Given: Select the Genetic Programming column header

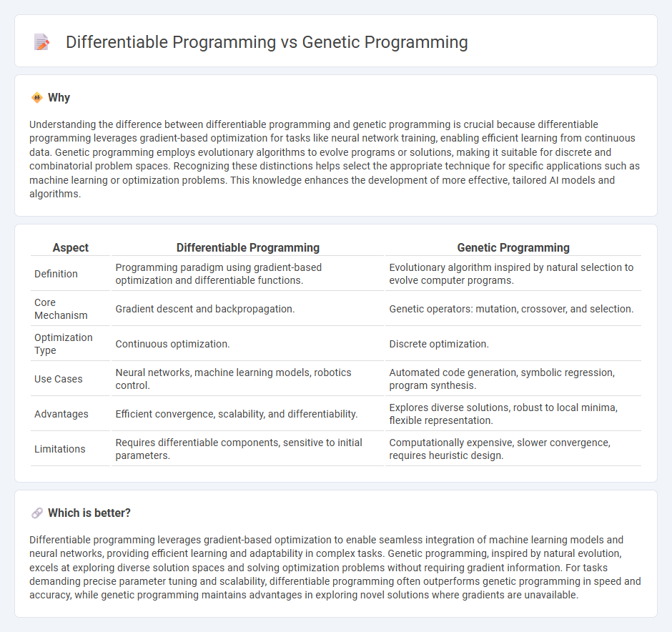Looking at the screenshot, I should point(513,247).
